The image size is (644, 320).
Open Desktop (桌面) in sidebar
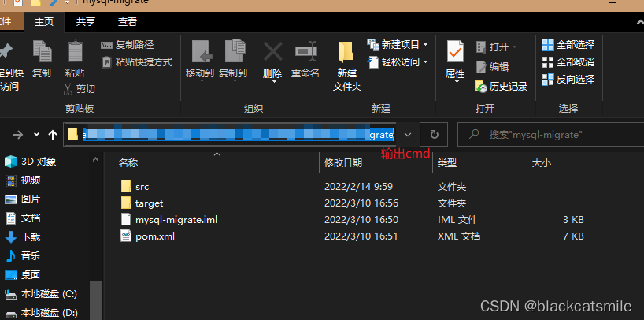click(x=23, y=275)
